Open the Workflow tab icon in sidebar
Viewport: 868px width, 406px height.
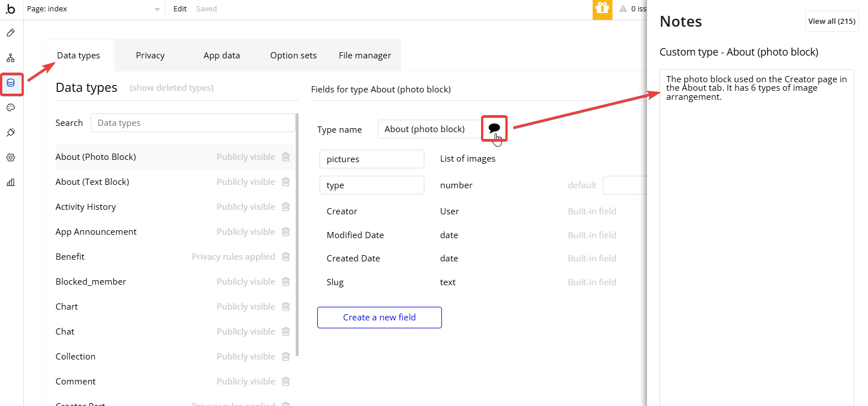pos(10,58)
